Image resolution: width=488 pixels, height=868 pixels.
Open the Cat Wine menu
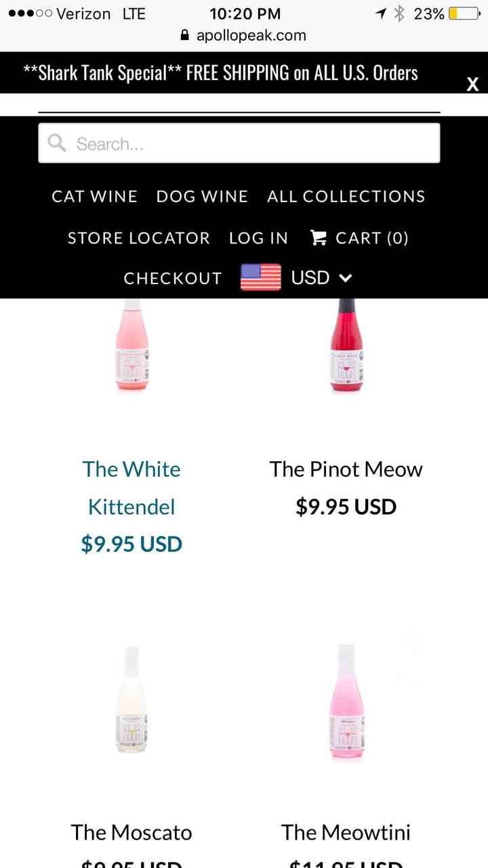point(95,197)
